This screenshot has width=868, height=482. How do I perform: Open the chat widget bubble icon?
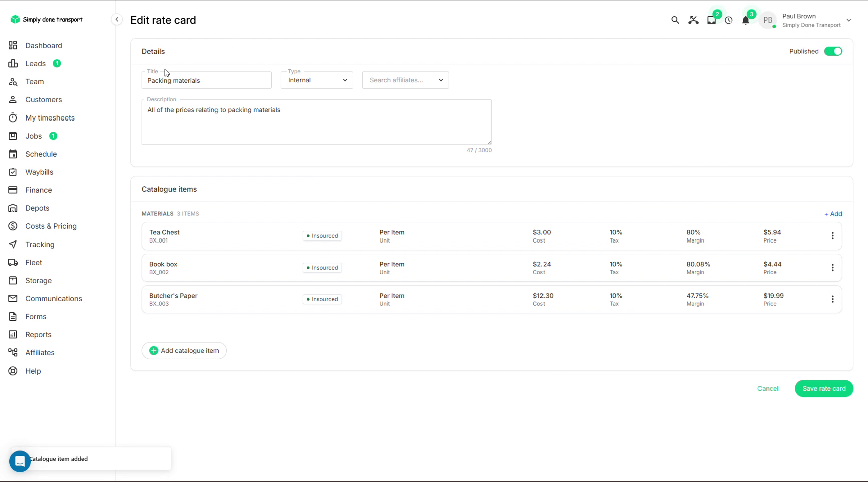(20, 461)
